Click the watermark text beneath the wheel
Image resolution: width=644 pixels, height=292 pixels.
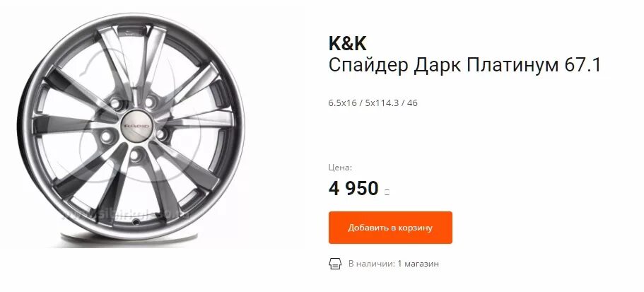127,215
